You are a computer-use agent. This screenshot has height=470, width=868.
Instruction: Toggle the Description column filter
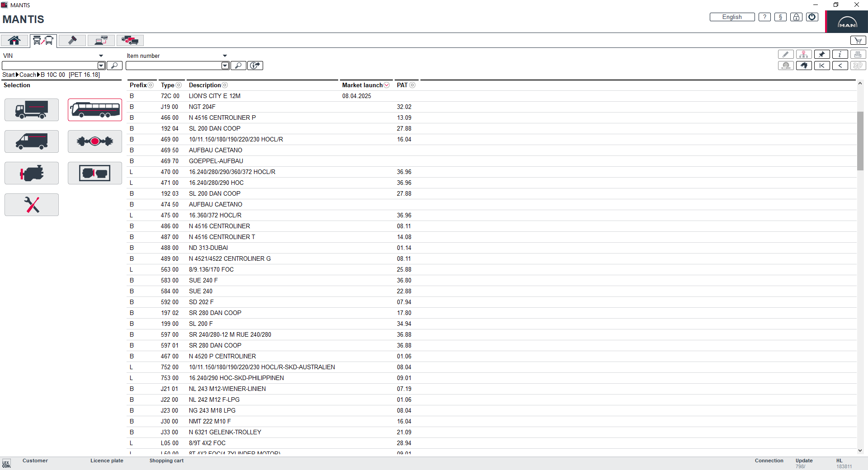coord(225,85)
